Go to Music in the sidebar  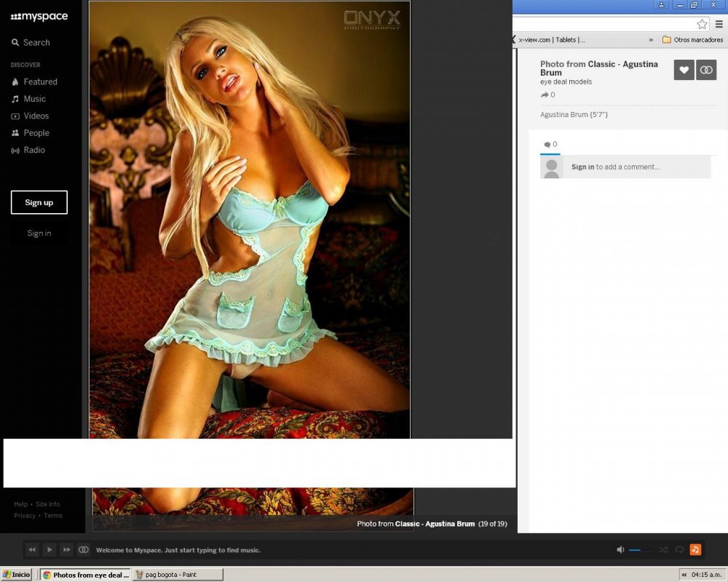click(x=34, y=99)
